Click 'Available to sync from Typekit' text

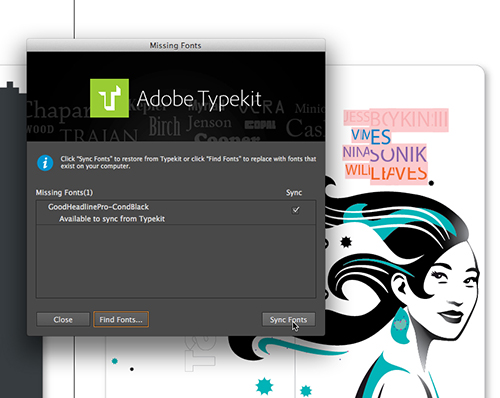(x=112, y=219)
